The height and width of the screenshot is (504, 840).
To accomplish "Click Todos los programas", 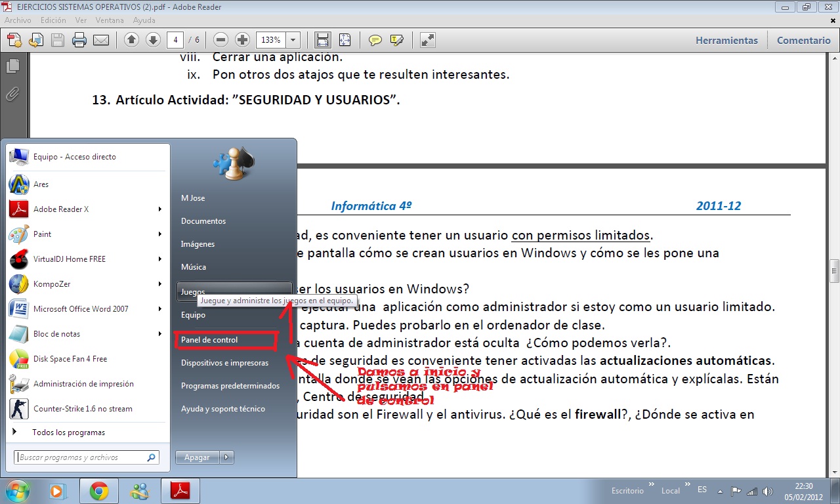I will pyautogui.click(x=68, y=432).
